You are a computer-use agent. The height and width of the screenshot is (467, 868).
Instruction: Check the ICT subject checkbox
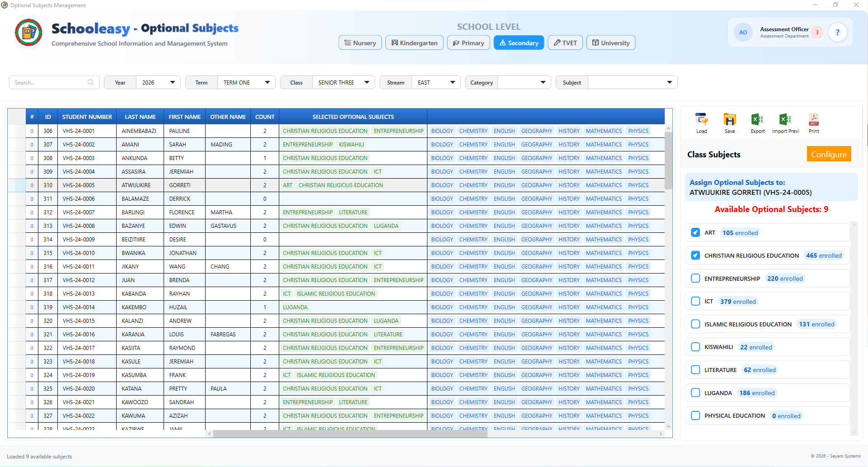point(695,301)
